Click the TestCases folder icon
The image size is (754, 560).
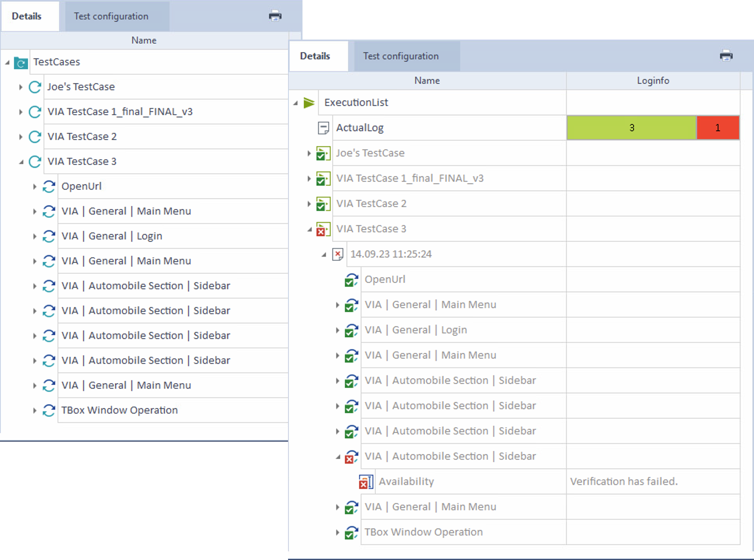click(x=21, y=63)
